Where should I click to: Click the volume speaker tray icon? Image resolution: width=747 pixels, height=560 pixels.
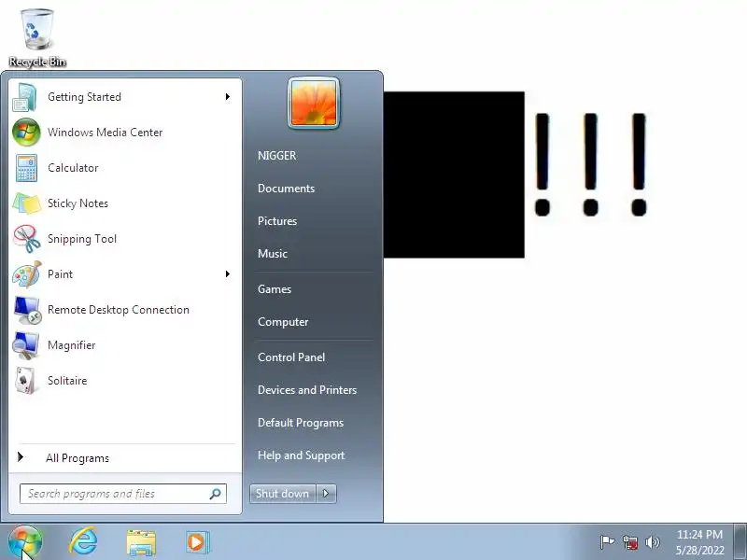pyautogui.click(x=652, y=542)
